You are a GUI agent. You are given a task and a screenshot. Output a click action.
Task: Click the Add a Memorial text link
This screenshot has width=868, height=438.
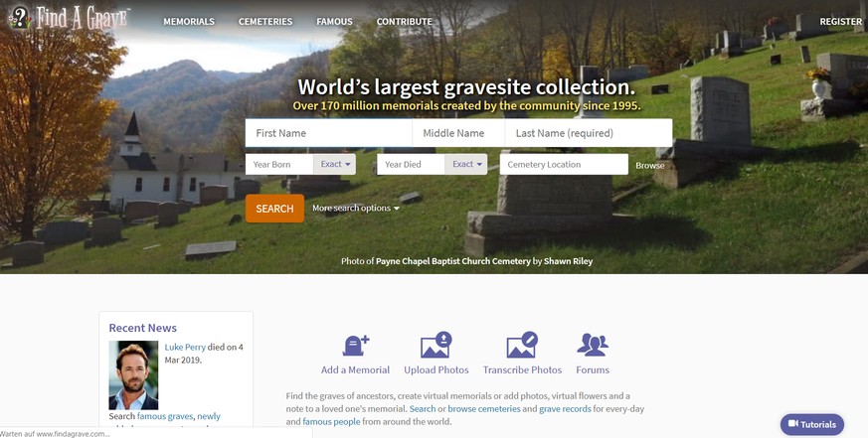[x=355, y=370]
